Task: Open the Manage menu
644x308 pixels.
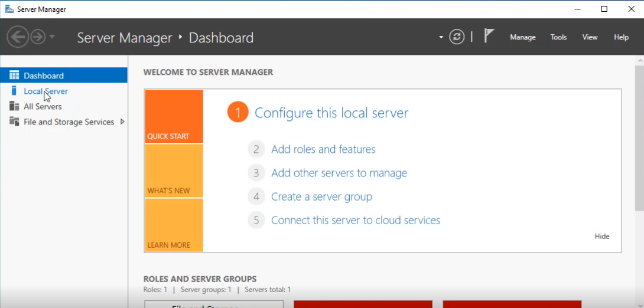Action: 523,37
